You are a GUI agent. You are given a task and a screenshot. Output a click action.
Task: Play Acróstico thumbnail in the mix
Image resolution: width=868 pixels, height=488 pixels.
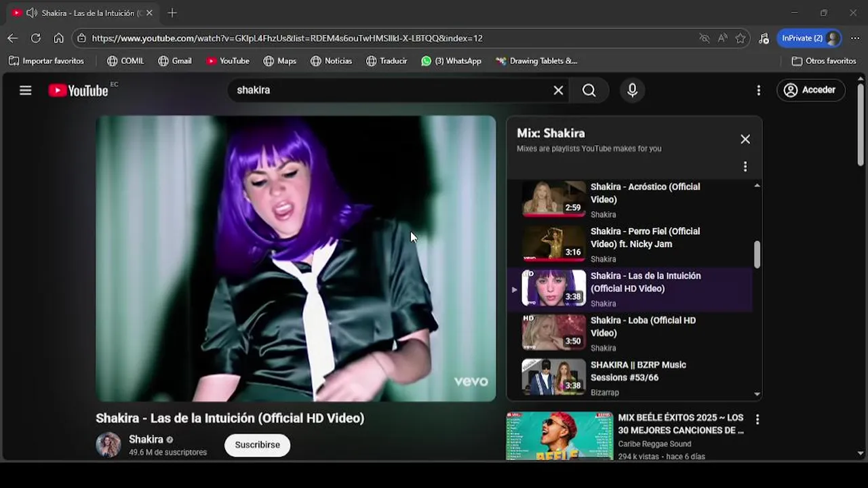pos(553,198)
